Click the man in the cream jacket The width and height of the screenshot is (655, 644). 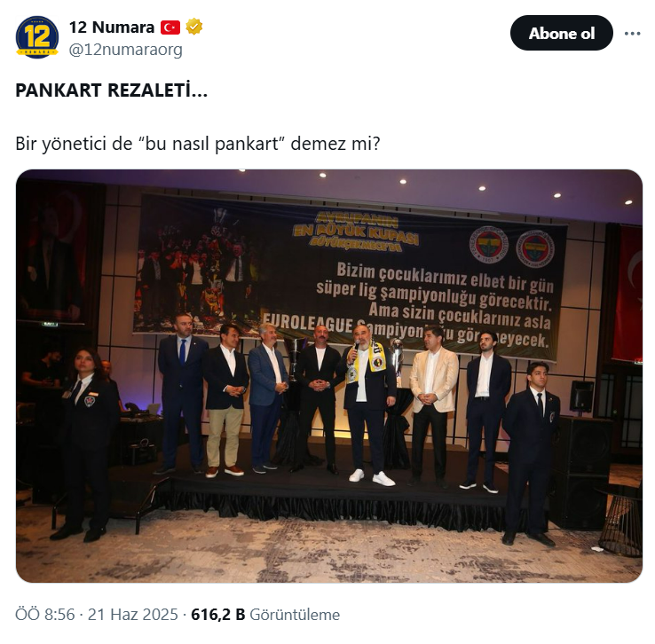click(433, 405)
